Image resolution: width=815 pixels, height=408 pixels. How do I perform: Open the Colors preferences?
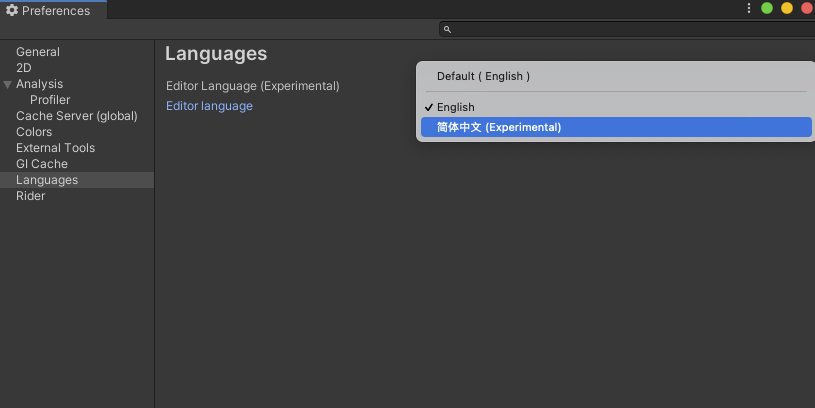(x=34, y=132)
